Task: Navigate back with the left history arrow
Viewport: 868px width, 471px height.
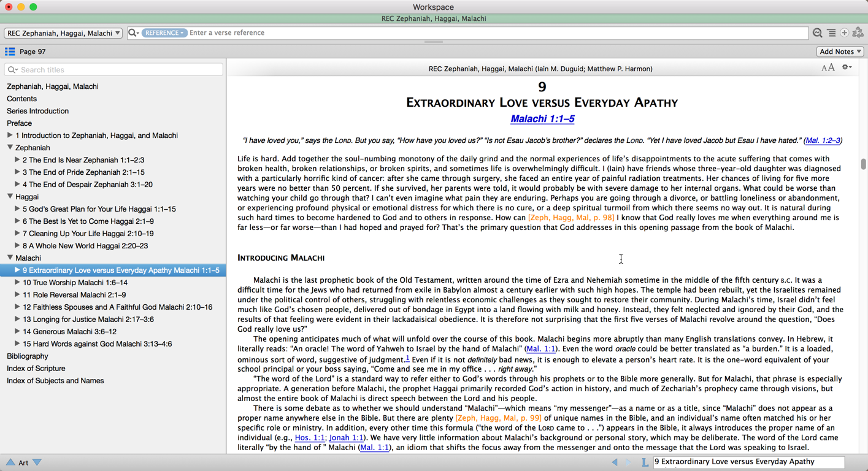Action: (x=615, y=462)
